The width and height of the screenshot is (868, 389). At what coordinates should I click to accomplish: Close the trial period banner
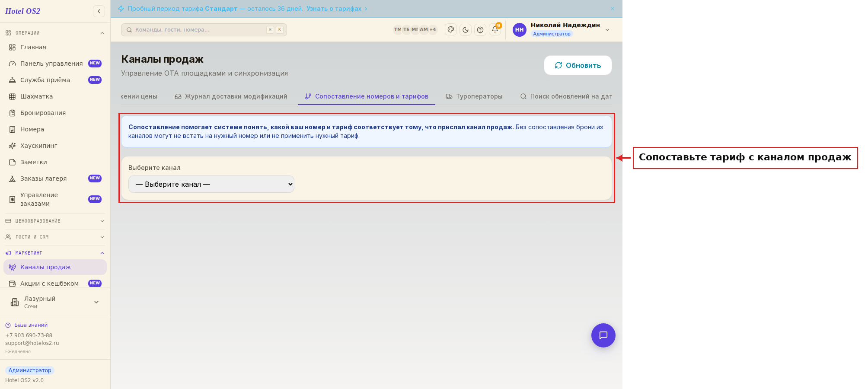pyautogui.click(x=613, y=9)
